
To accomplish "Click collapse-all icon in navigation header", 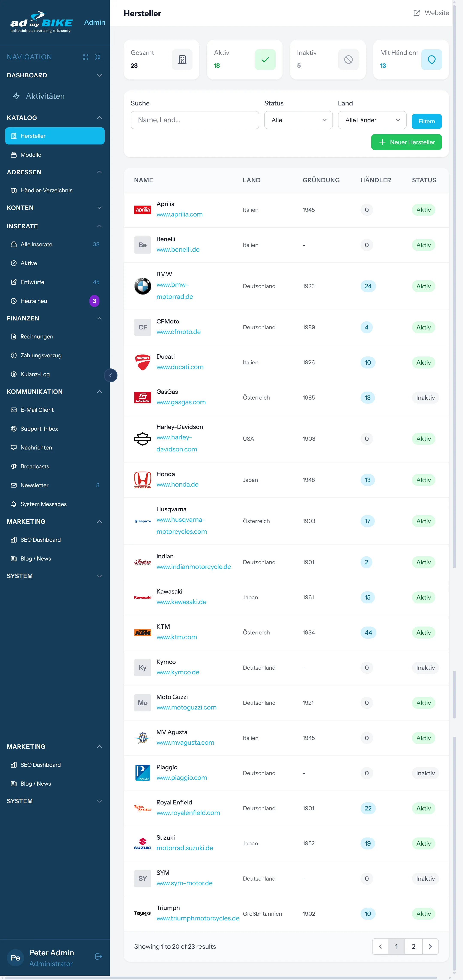I will [98, 57].
